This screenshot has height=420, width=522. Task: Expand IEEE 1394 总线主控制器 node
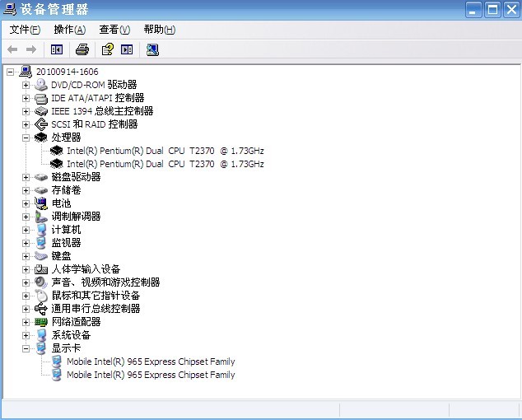coord(26,111)
